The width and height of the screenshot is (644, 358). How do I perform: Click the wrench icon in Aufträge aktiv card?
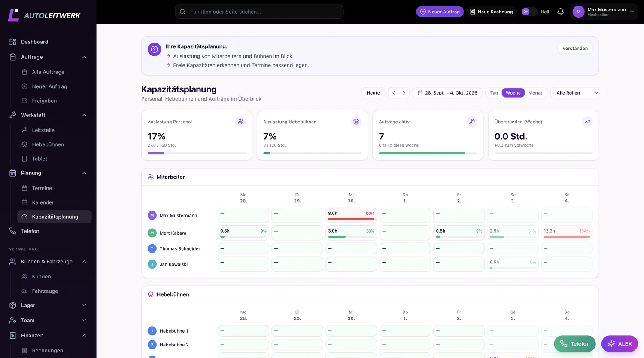(472, 122)
